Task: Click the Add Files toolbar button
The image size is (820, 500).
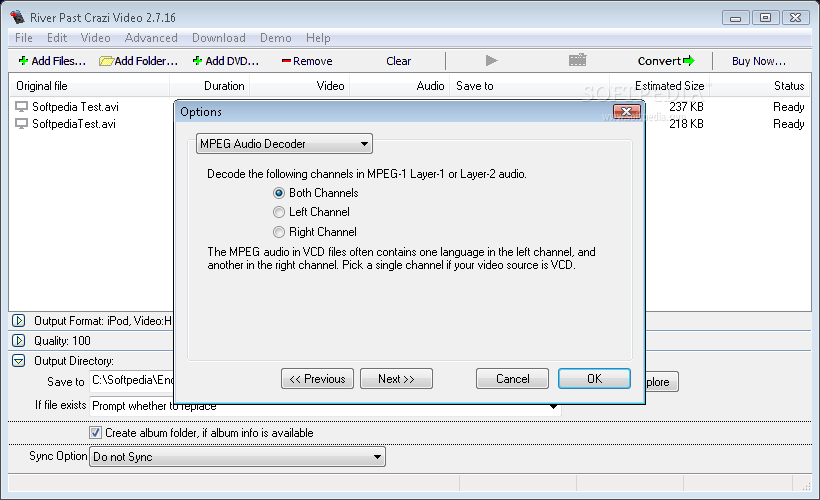Action: click(x=52, y=61)
